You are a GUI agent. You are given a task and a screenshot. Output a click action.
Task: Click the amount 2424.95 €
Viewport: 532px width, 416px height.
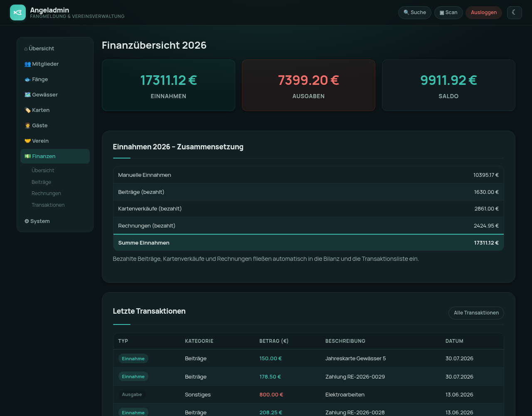tap(486, 226)
